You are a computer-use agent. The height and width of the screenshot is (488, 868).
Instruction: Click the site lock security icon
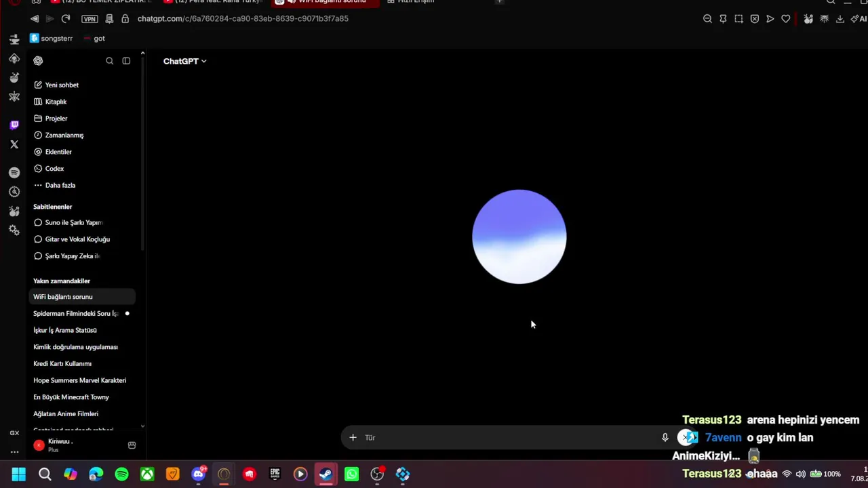125,18
